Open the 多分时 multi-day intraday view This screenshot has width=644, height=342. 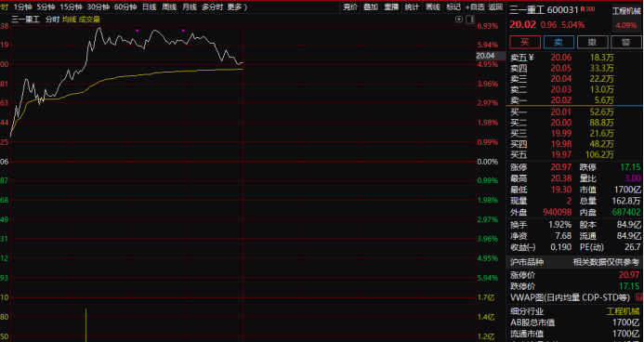coord(213,7)
